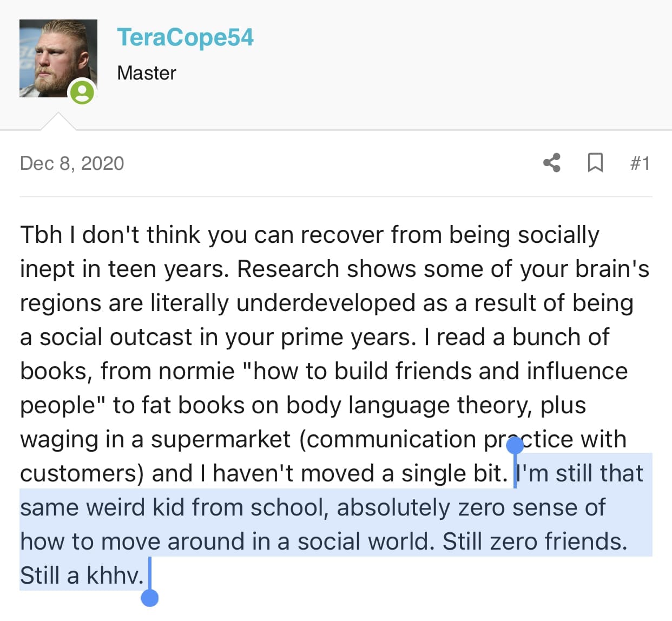Image resolution: width=672 pixels, height=621 pixels.
Task: Click the pointer notch below the avatar
Action: [x=58, y=122]
